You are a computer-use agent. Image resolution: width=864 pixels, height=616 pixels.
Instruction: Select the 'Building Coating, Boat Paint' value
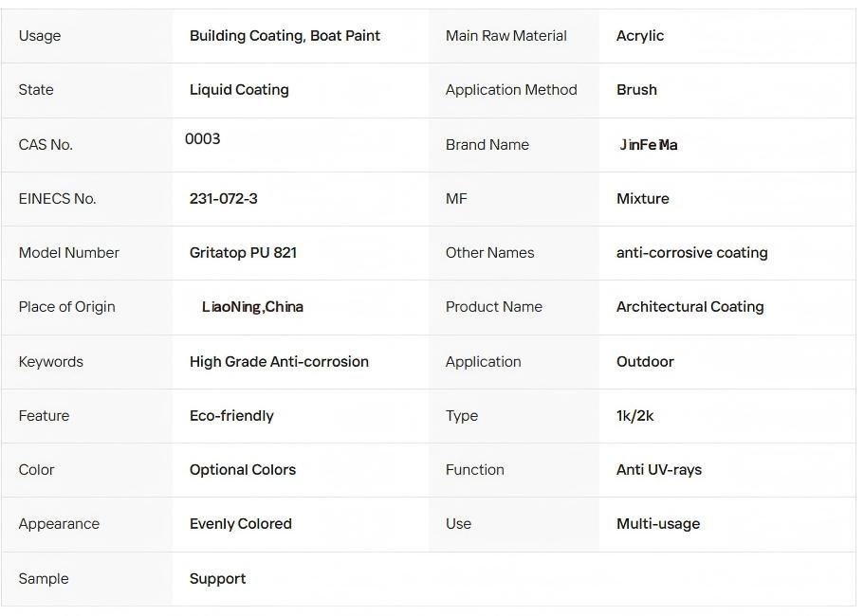pyautogui.click(x=285, y=36)
